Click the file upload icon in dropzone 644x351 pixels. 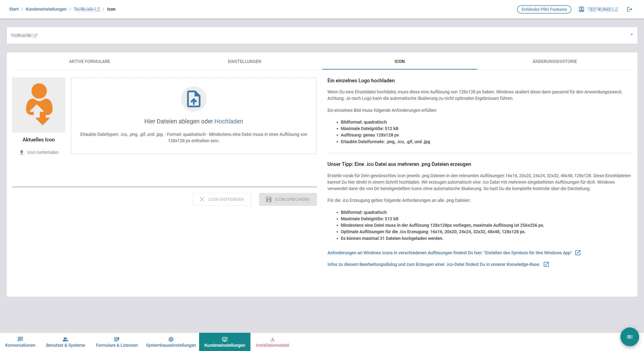pyautogui.click(x=194, y=99)
